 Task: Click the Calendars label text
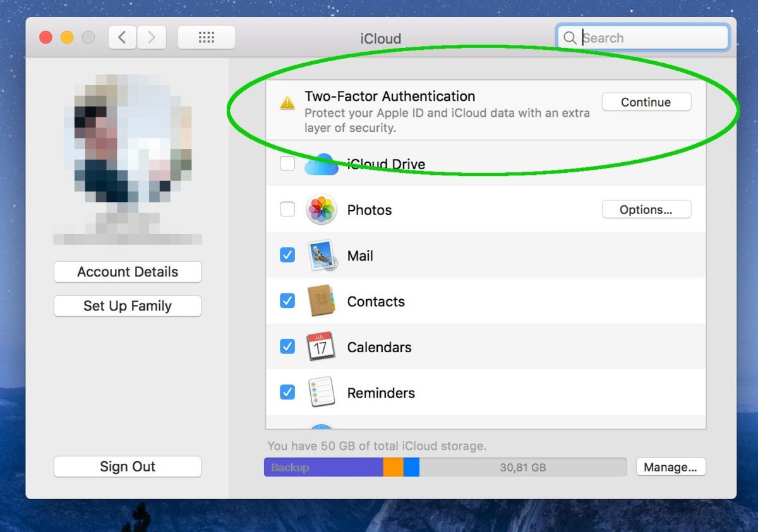380,347
